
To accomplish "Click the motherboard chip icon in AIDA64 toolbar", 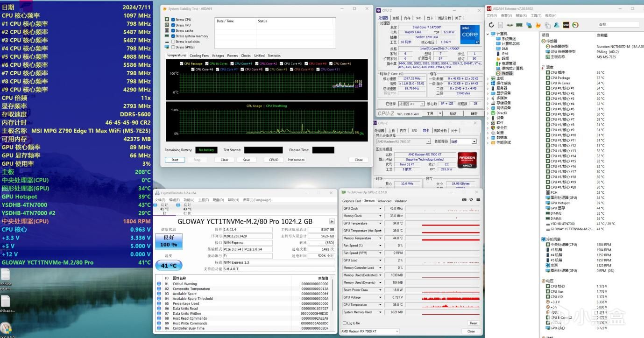I will click(x=511, y=25).
